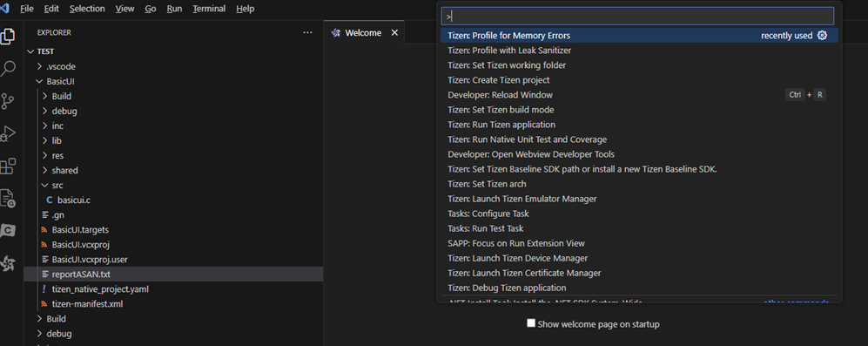Select Tizen: Set Tizen build mode
Screen dimensions: 868x346
pyautogui.click(x=639, y=110)
